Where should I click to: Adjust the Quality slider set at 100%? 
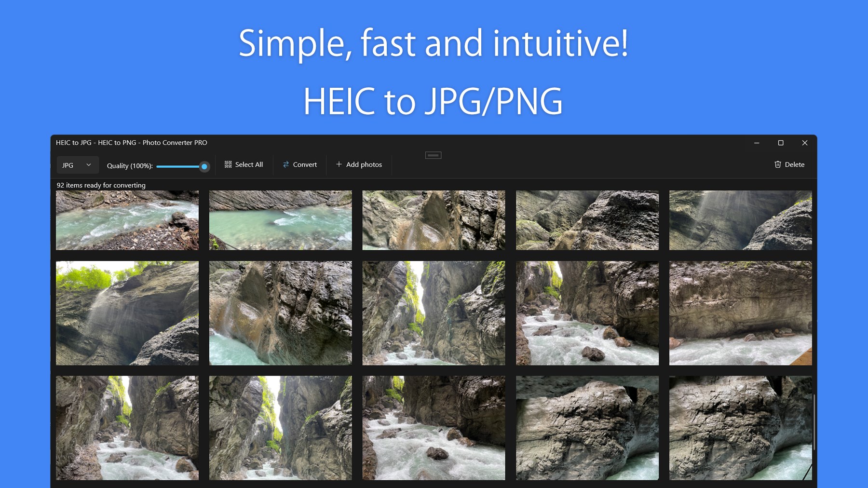click(204, 166)
